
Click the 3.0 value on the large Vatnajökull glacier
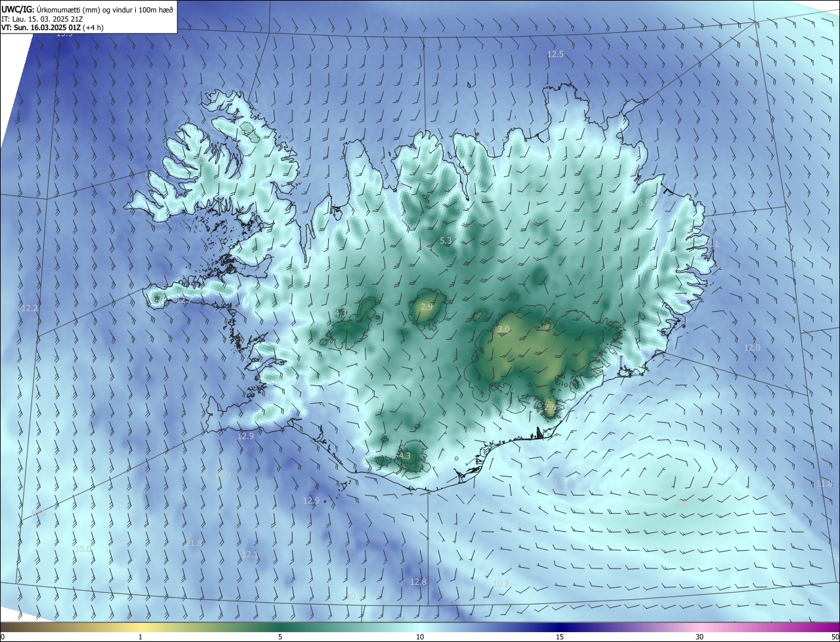(503, 329)
